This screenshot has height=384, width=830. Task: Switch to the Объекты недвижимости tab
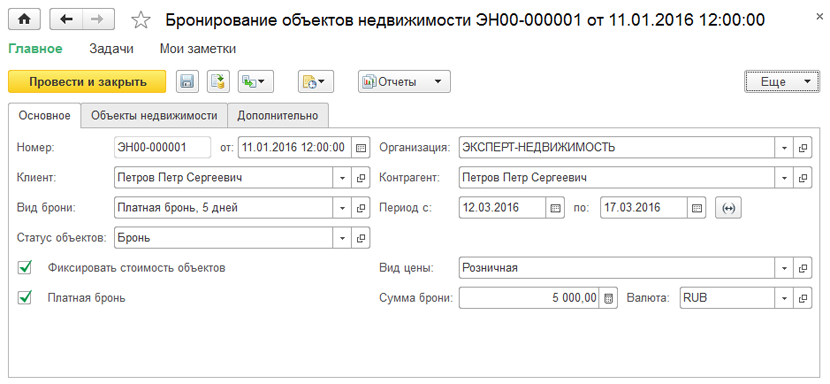[x=154, y=115]
